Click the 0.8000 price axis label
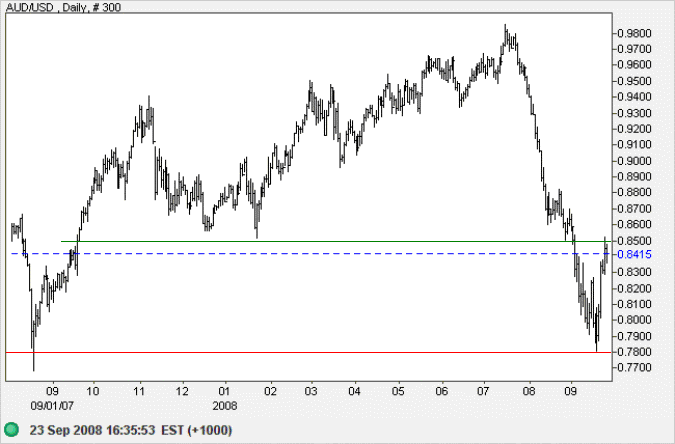This screenshot has height=444, width=675. click(634, 320)
